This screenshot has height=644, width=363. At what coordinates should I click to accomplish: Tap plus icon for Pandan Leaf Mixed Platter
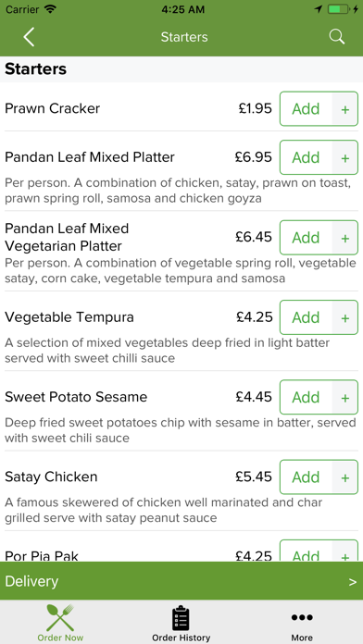345,157
